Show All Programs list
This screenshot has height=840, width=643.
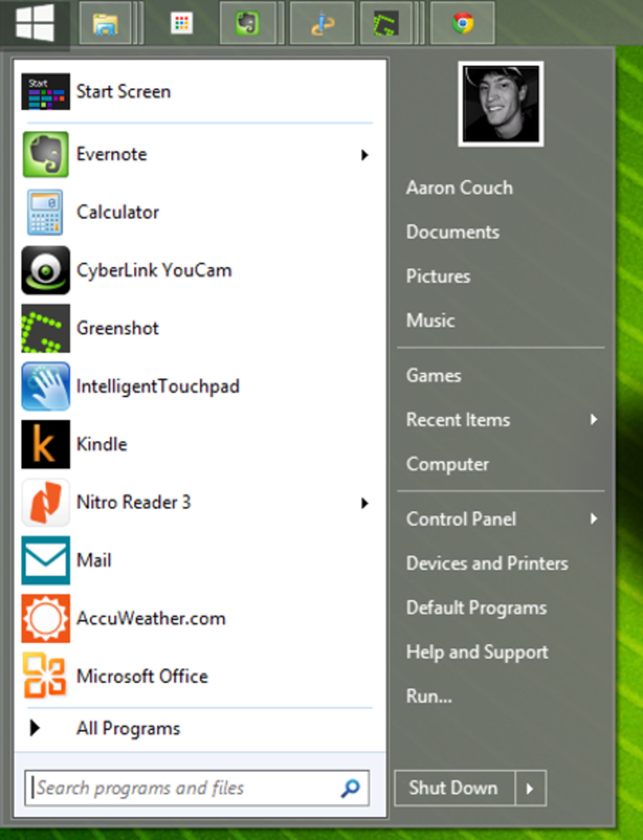(x=128, y=729)
